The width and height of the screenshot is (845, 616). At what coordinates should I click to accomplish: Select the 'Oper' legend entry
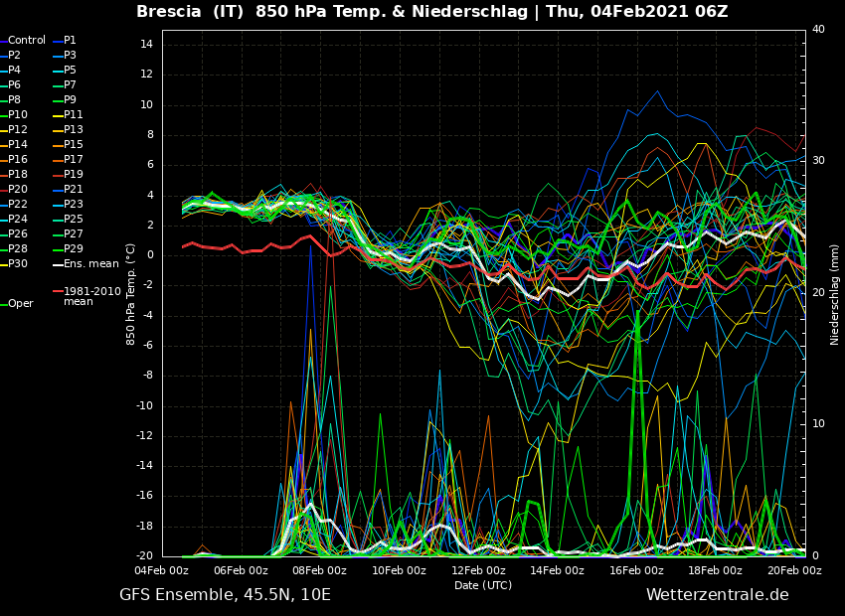click(x=17, y=304)
